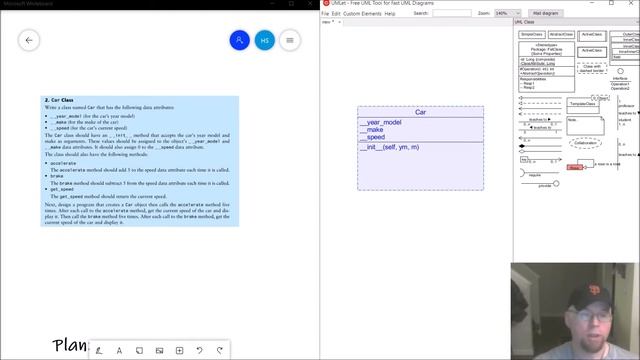Open the Custom Elements menu

point(362,13)
